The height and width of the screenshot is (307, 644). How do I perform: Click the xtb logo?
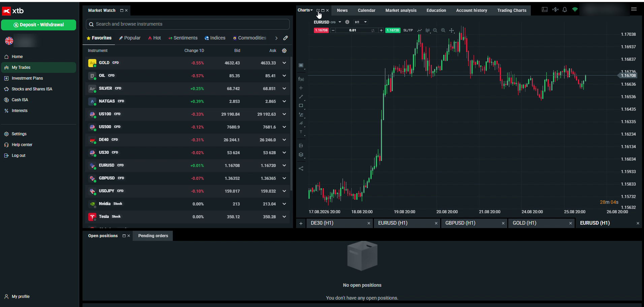click(x=13, y=11)
